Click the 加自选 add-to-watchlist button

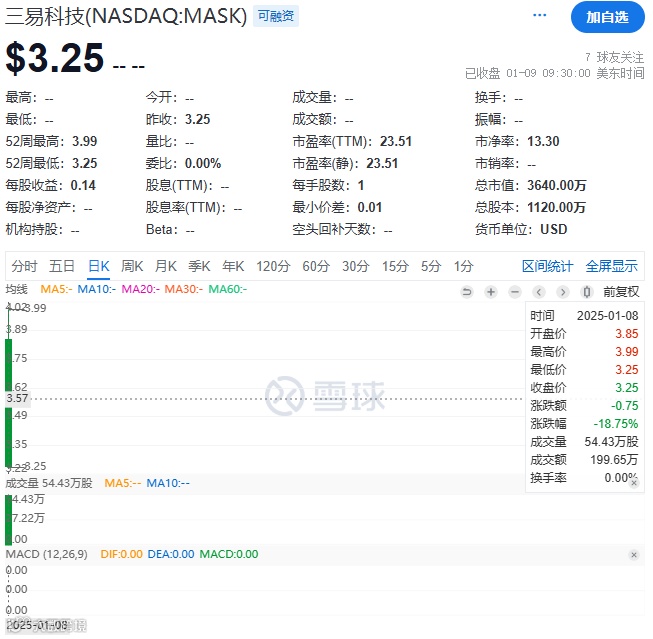pos(607,17)
